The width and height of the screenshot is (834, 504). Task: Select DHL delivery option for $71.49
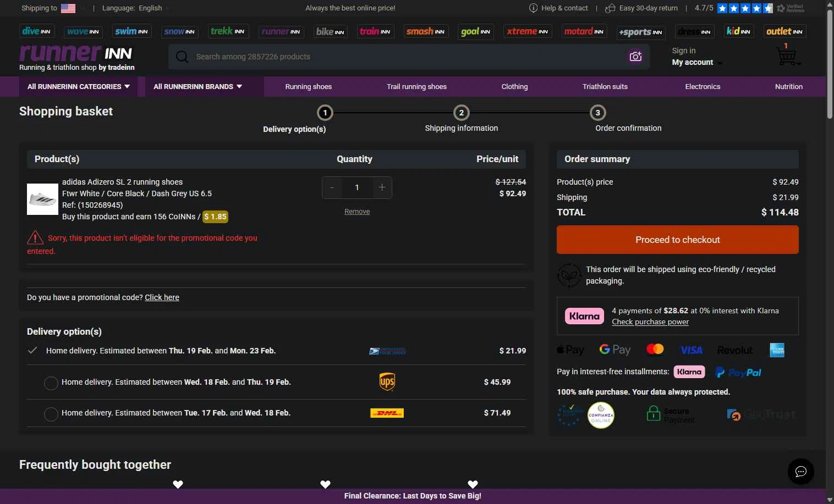pos(51,414)
